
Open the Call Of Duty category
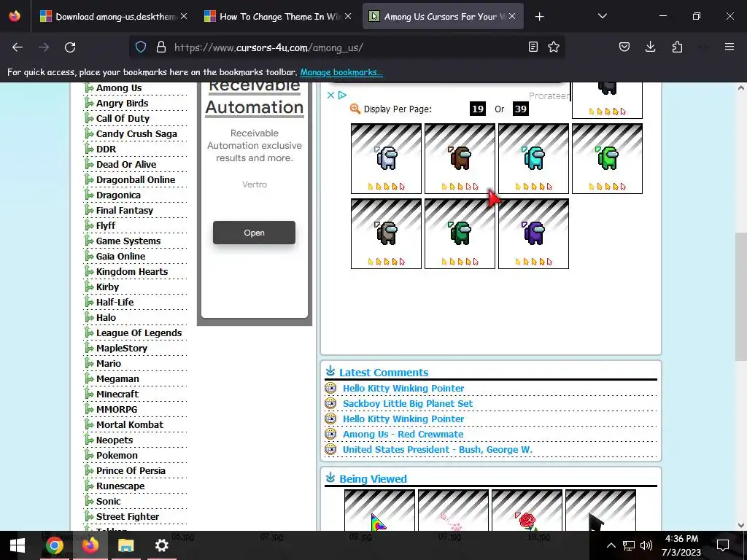click(x=123, y=119)
